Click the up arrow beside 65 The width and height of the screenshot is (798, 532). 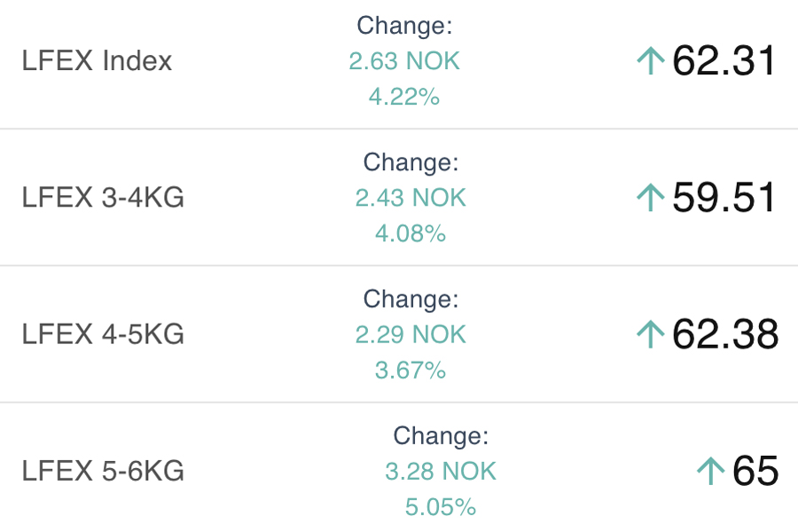(710, 471)
